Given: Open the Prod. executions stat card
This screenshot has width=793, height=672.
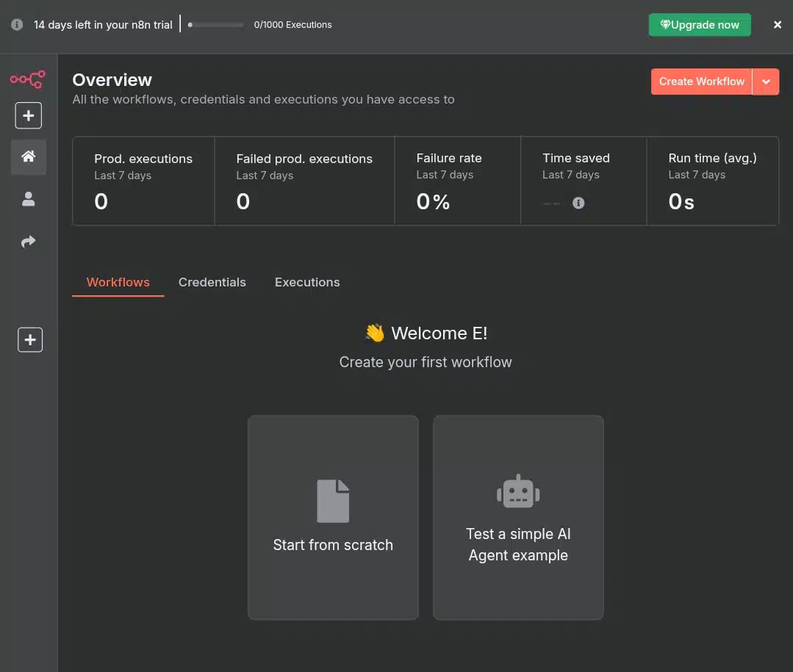Looking at the screenshot, I should (x=143, y=181).
